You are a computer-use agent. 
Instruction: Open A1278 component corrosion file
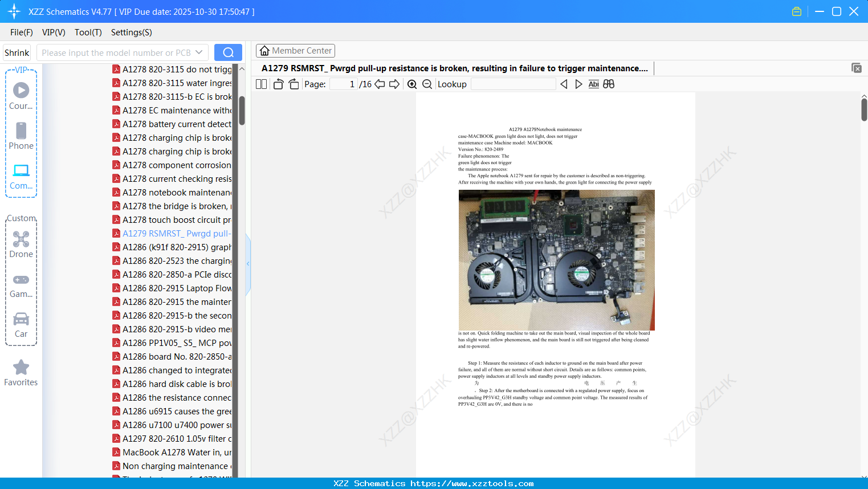pyautogui.click(x=172, y=165)
